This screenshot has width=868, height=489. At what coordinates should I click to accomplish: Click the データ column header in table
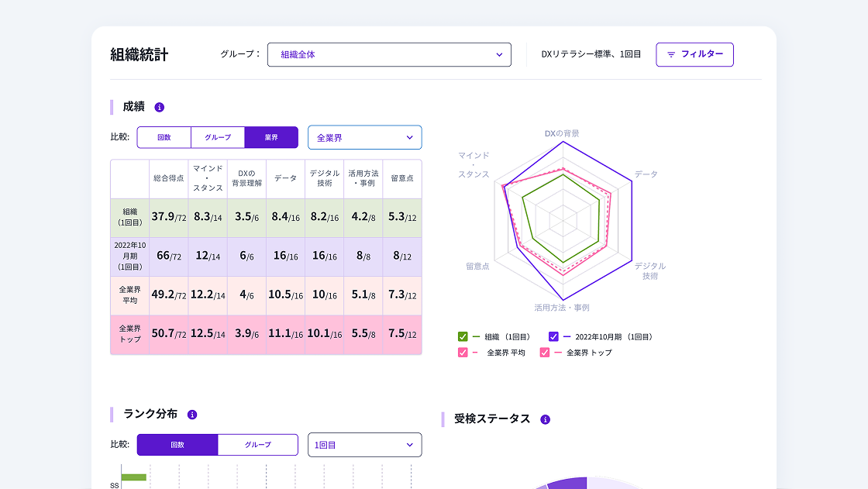286,178
